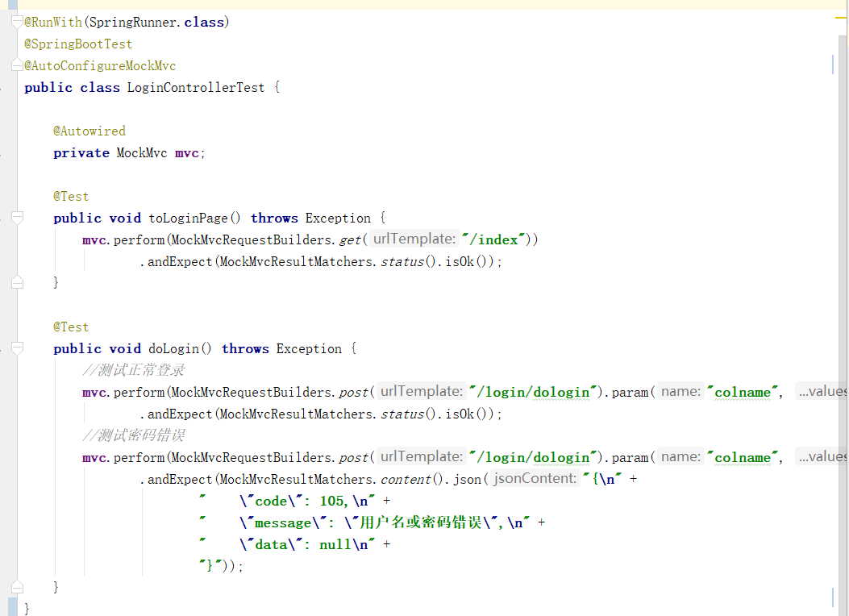
Task: Click the urlTemplate hint before "/index"
Action: click(x=414, y=239)
